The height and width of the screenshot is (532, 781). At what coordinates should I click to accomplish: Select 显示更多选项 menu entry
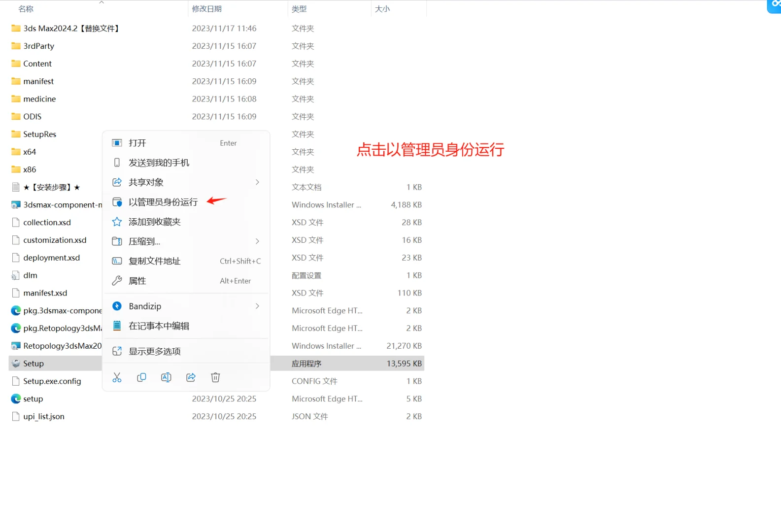point(186,351)
